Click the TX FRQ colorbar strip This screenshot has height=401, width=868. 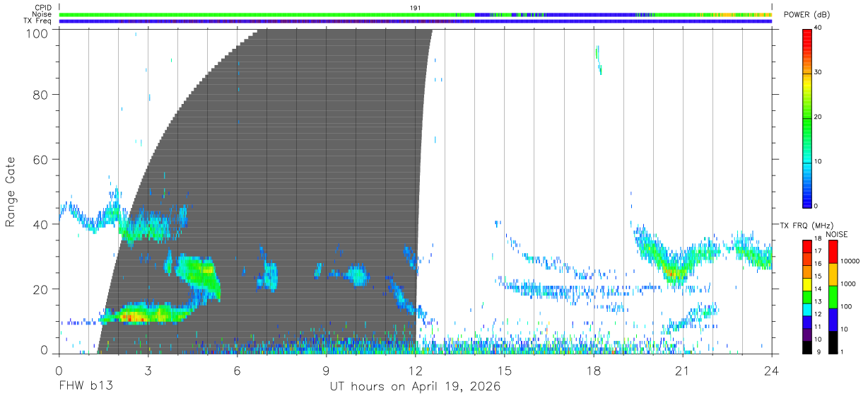[x=807, y=296]
